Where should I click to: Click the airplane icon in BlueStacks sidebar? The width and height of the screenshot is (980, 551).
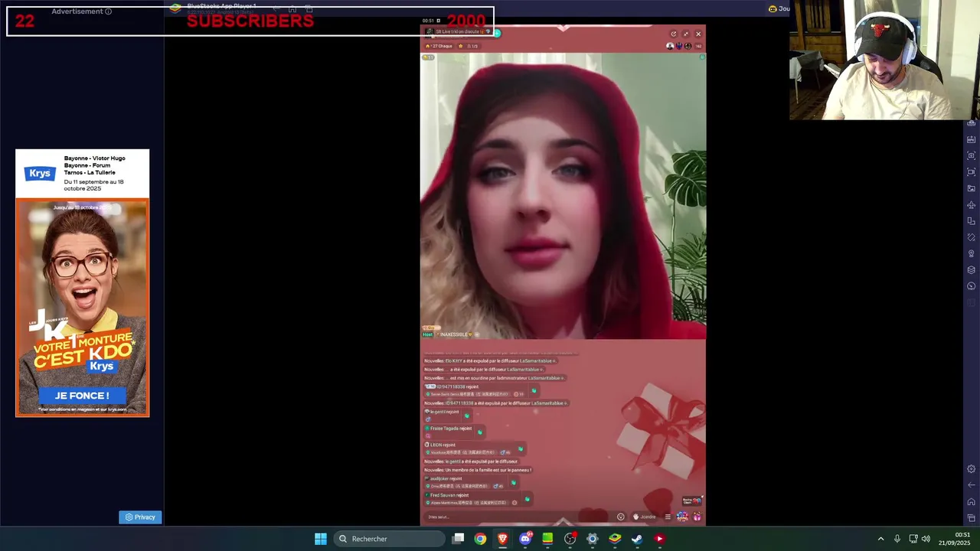(x=972, y=205)
